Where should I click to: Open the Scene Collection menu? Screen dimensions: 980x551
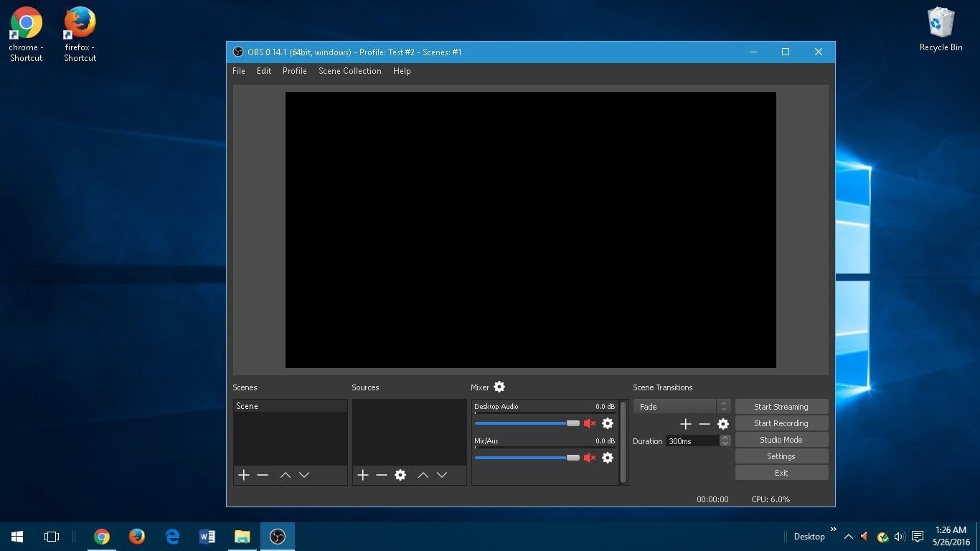pyautogui.click(x=350, y=71)
